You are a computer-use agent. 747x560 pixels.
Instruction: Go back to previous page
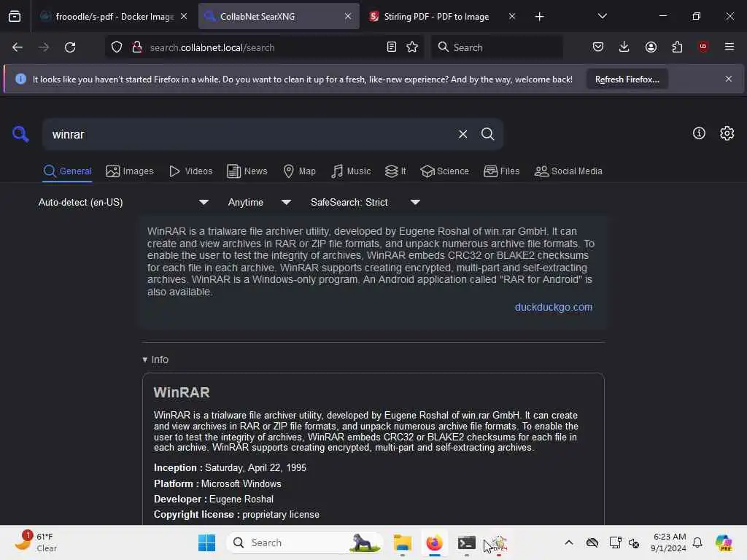click(x=18, y=47)
